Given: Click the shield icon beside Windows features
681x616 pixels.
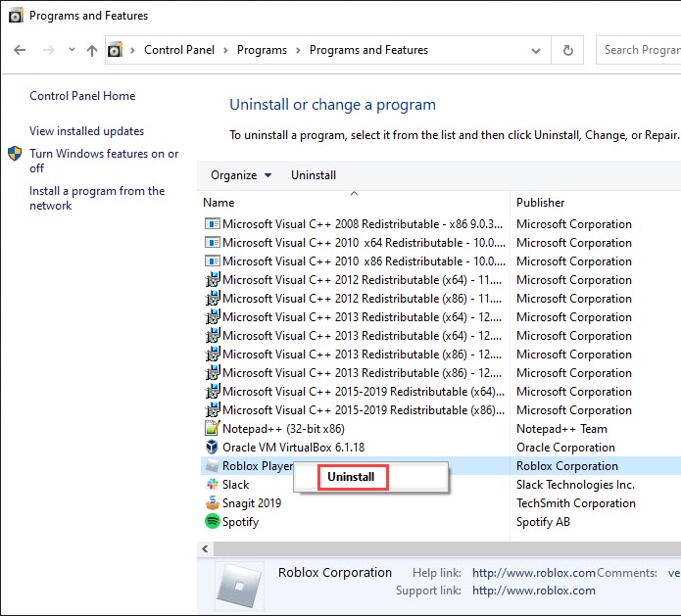Looking at the screenshot, I should pyautogui.click(x=15, y=154).
